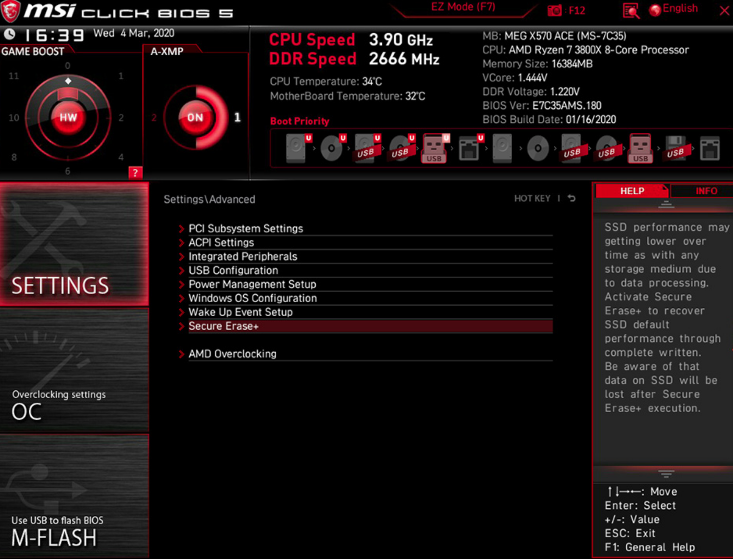
Task: Toggle the A-XMP ON button
Action: click(x=195, y=117)
